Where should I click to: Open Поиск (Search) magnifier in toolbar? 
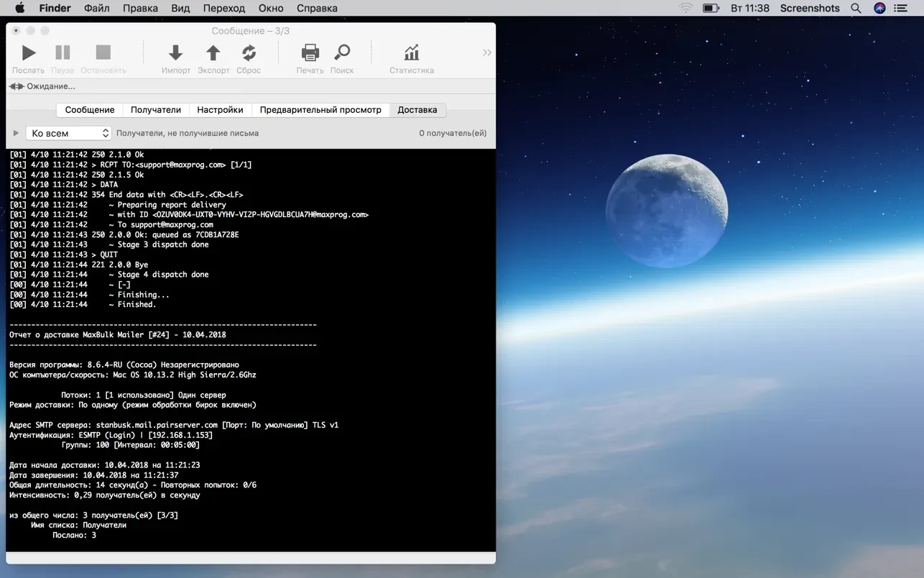[x=342, y=53]
